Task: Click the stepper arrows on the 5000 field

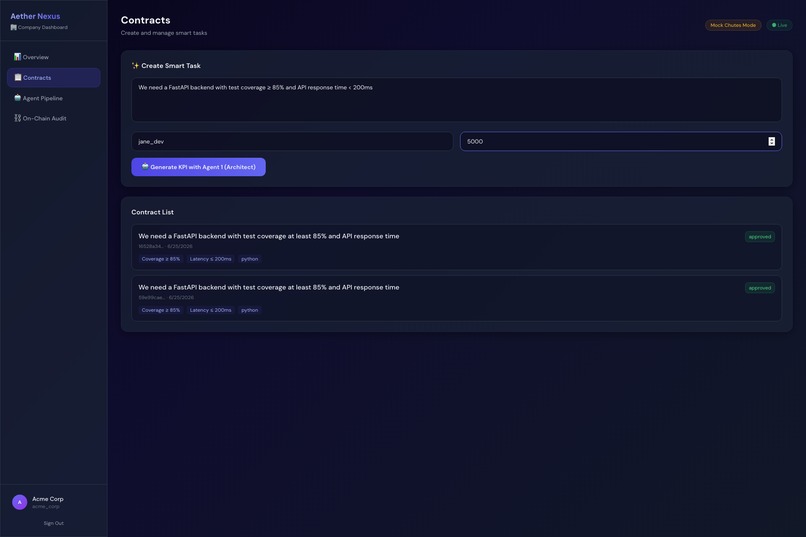Action: (772, 141)
